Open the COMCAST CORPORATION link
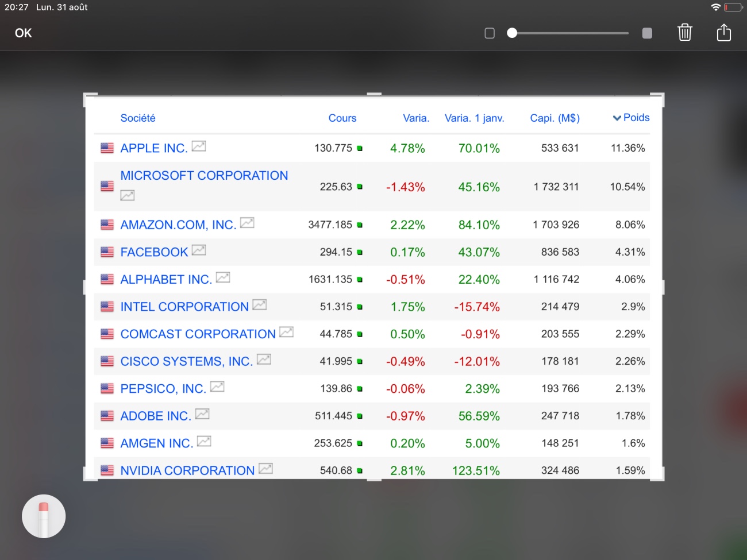This screenshot has height=560, width=747. (198, 334)
